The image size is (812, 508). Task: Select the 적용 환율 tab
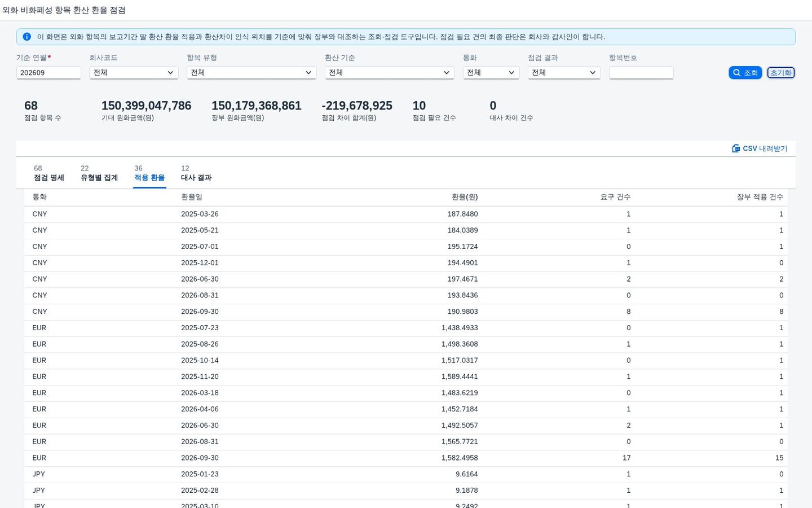click(149, 173)
